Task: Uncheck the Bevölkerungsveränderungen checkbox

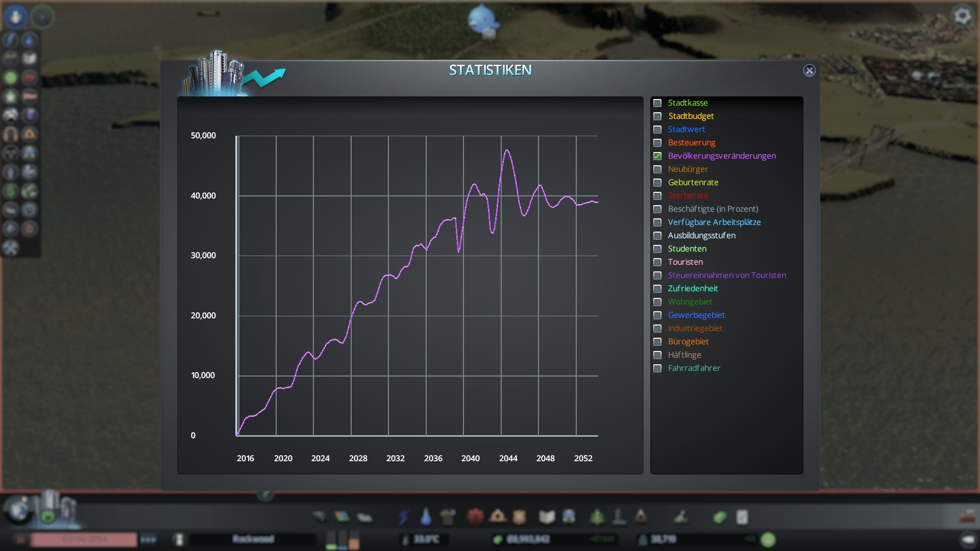Action: click(x=657, y=156)
